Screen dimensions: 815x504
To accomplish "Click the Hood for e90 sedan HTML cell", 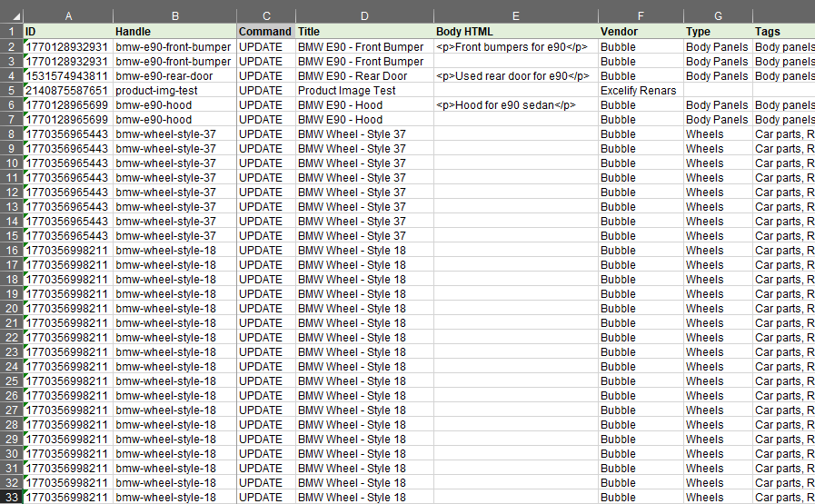I will (x=515, y=105).
